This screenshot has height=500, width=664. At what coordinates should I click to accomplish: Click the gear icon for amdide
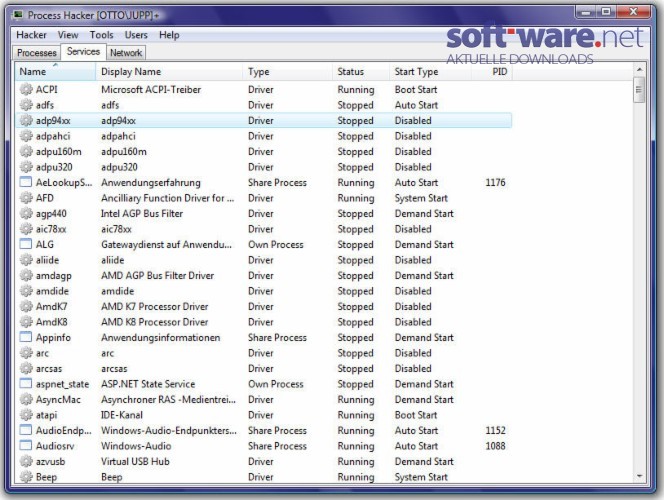click(26, 291)
